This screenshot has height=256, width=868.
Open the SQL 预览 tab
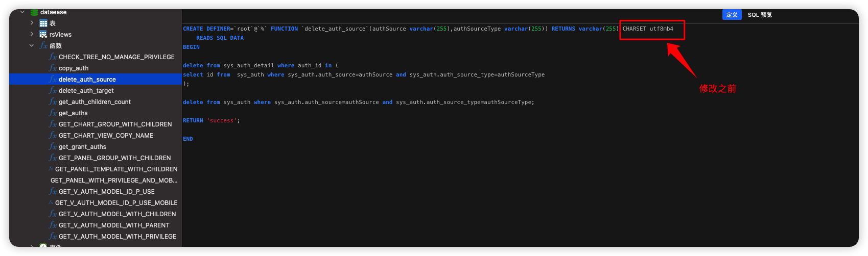pos(760,15)
